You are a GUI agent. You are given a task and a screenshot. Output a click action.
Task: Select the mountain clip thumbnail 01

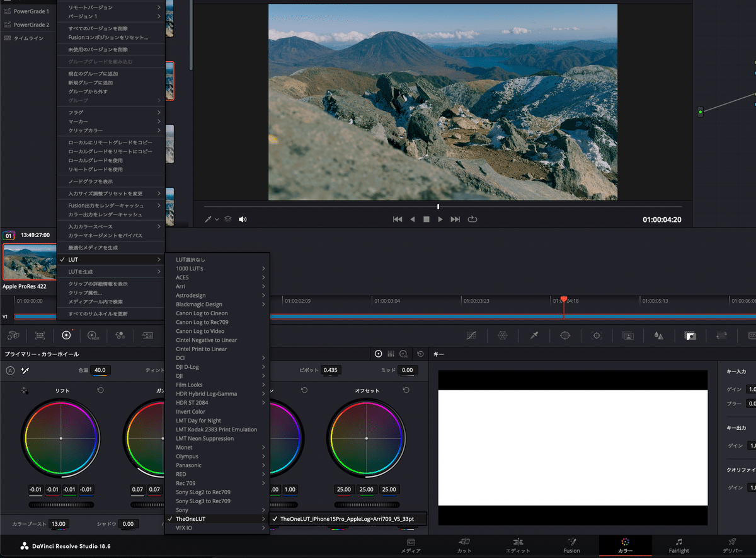28,262
